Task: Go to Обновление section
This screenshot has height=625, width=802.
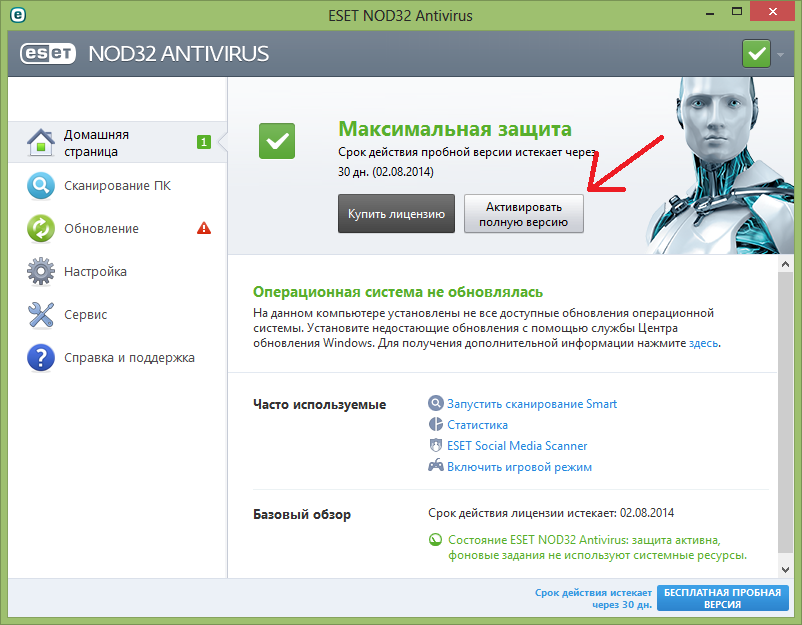Action: point(117,229)
